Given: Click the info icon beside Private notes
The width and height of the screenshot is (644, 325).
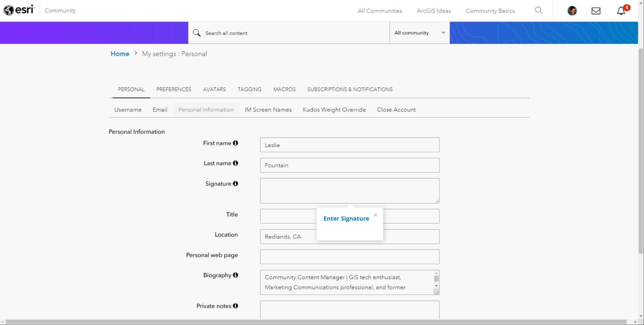Looking at the screenshot, I should coord(235,306).
